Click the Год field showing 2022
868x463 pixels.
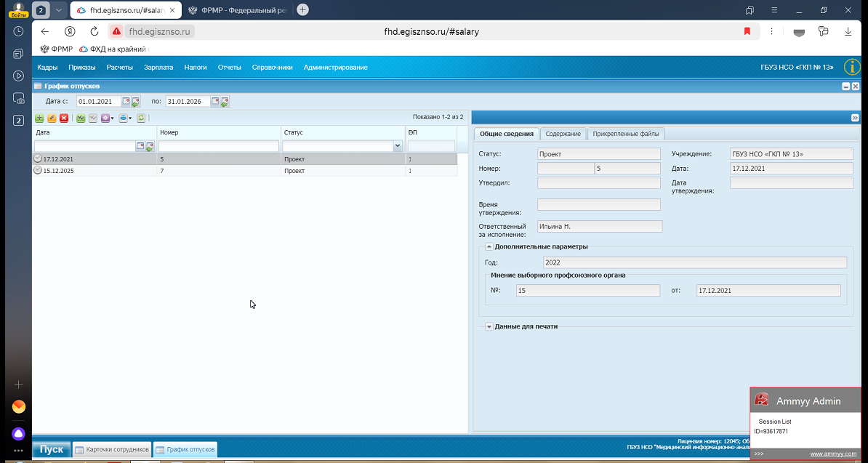pyautogui.click(x=695, y=262)
